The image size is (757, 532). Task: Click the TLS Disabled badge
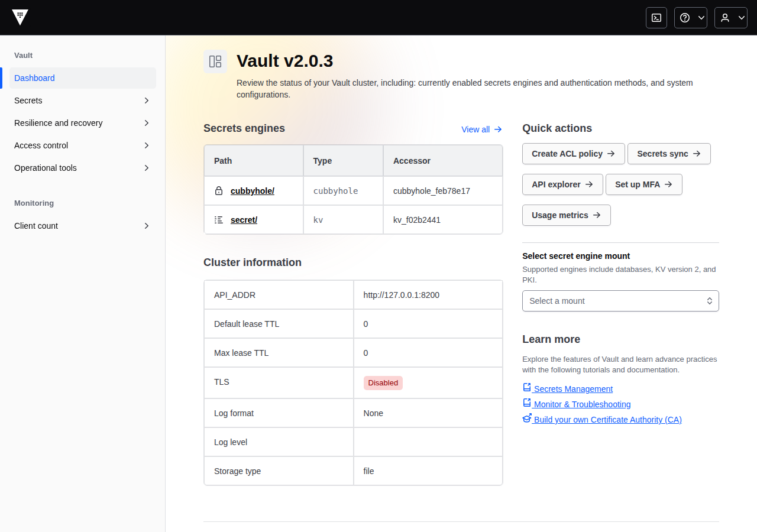[x=383, y=382]
